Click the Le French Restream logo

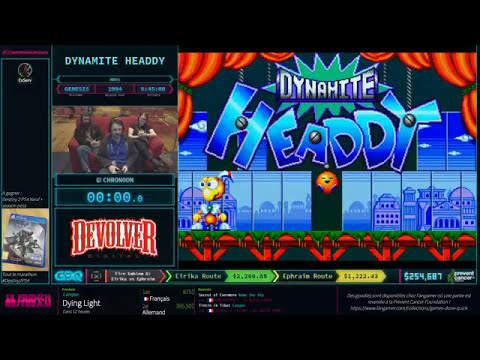[28, 300]
